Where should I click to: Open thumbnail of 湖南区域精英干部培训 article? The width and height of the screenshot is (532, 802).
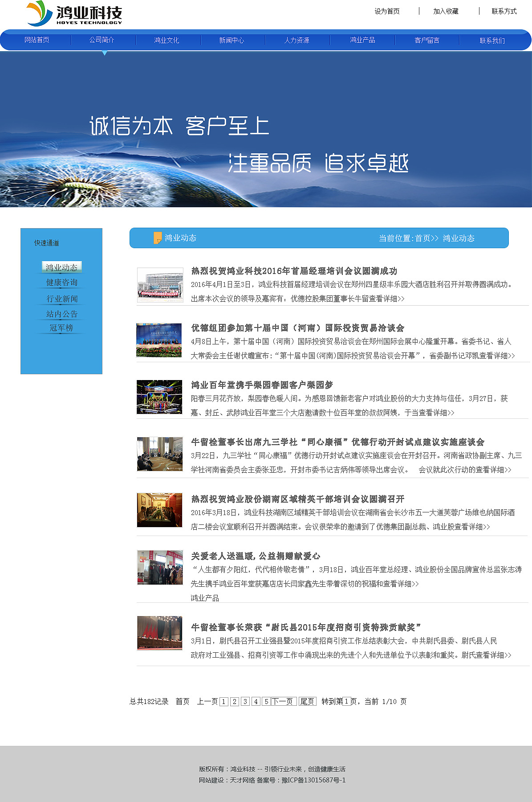coord(159,510)
